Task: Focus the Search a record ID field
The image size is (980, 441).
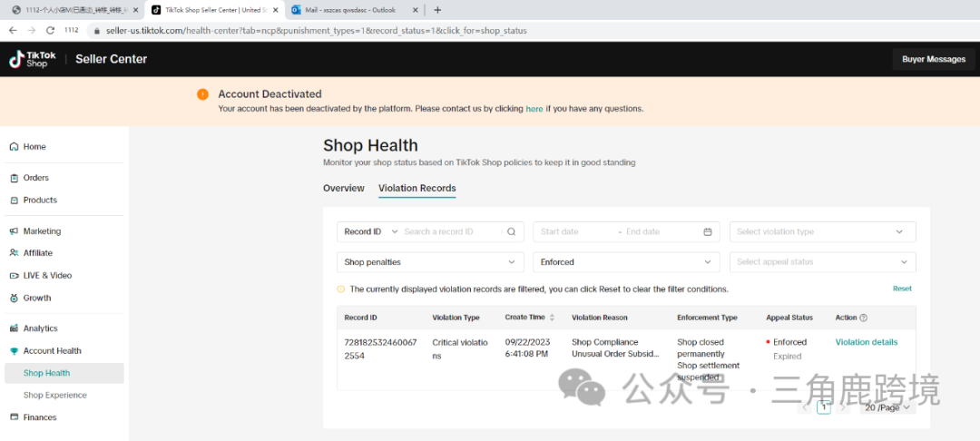Action: point(451,231)
